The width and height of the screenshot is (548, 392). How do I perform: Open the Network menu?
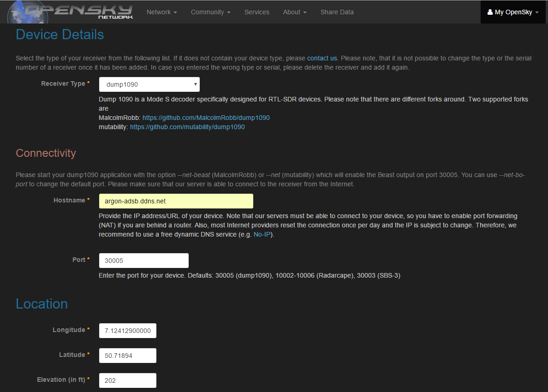[162, 12]
